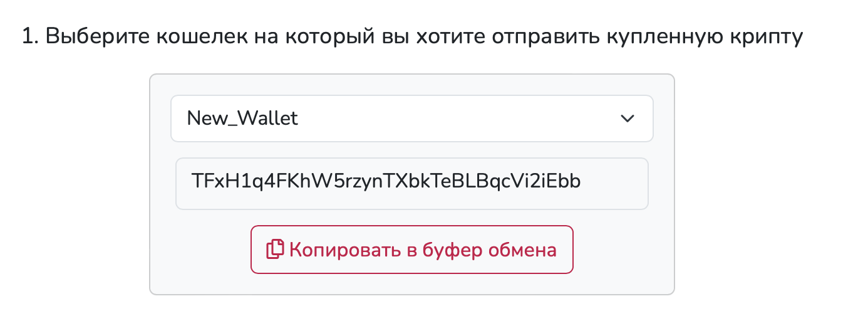
Task: Show the list of available wallets
Action: [x=411, y=119]
